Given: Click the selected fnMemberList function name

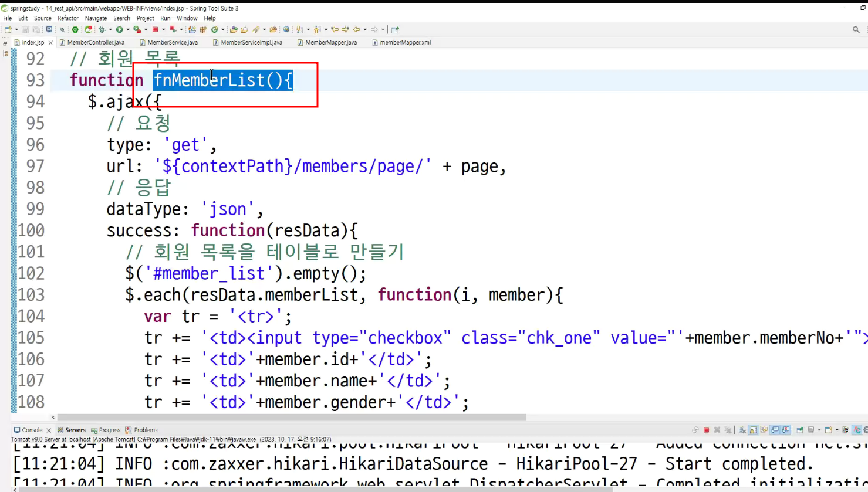Looking at the screenshot, I should coord(223,80).
